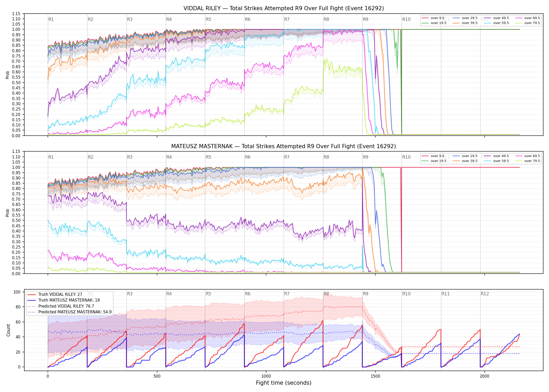
Task: Click the Count axis tick label 80
Action: [18, 307]
